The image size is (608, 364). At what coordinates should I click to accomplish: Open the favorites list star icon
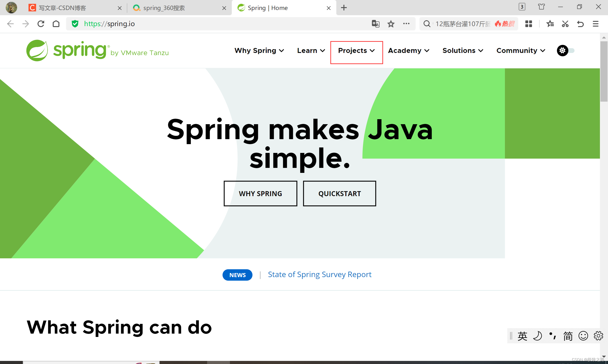tap(550, 24)
